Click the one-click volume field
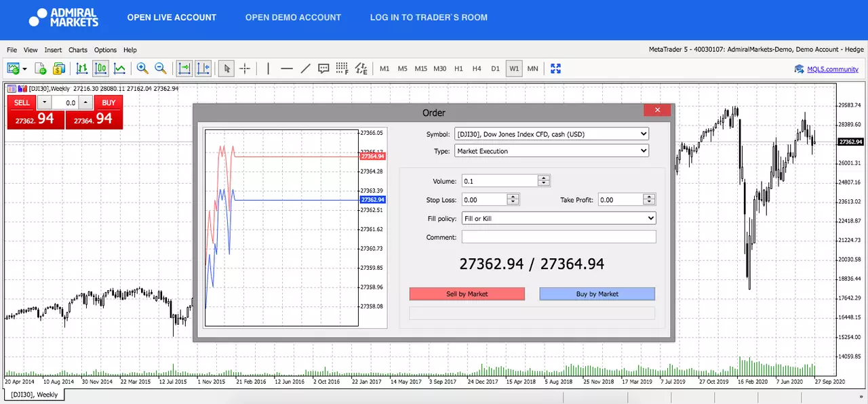Screen dimensions: 868x404 click(x=65, y=103)
